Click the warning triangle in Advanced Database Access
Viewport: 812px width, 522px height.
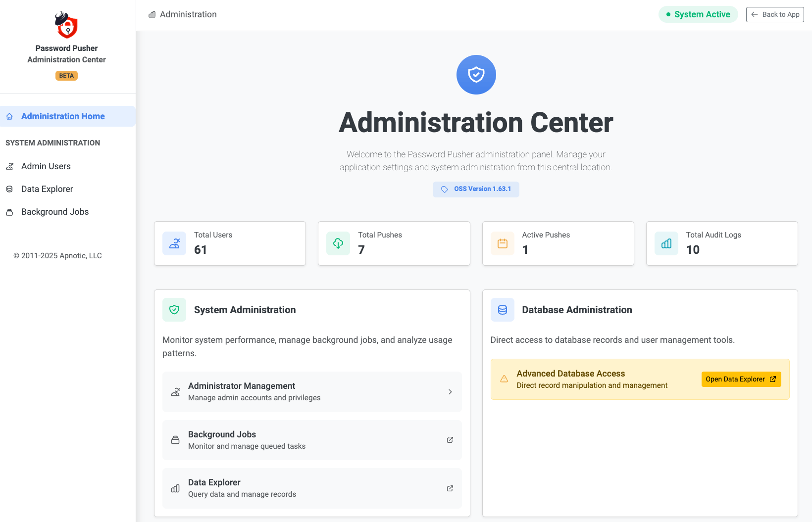[x=504, y=379]
